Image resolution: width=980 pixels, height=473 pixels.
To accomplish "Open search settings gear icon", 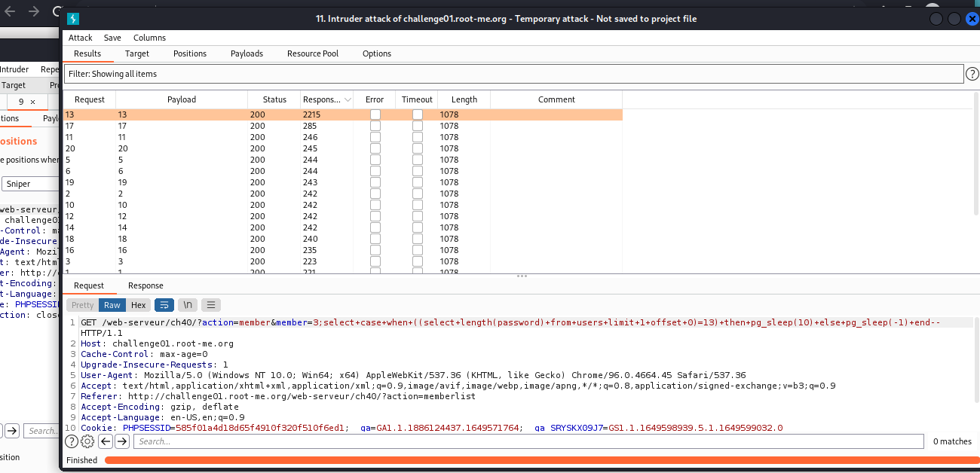I will (87, 441).
